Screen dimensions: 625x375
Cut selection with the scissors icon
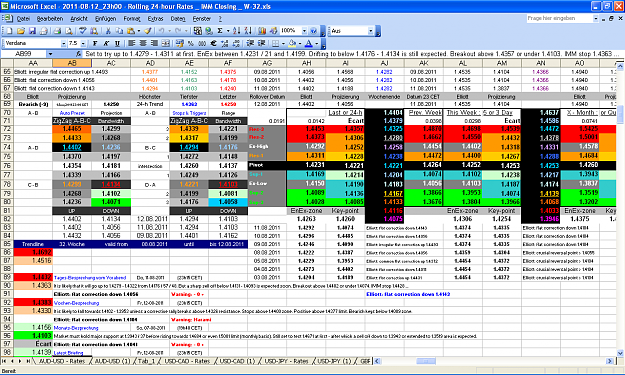pos(108,31)
